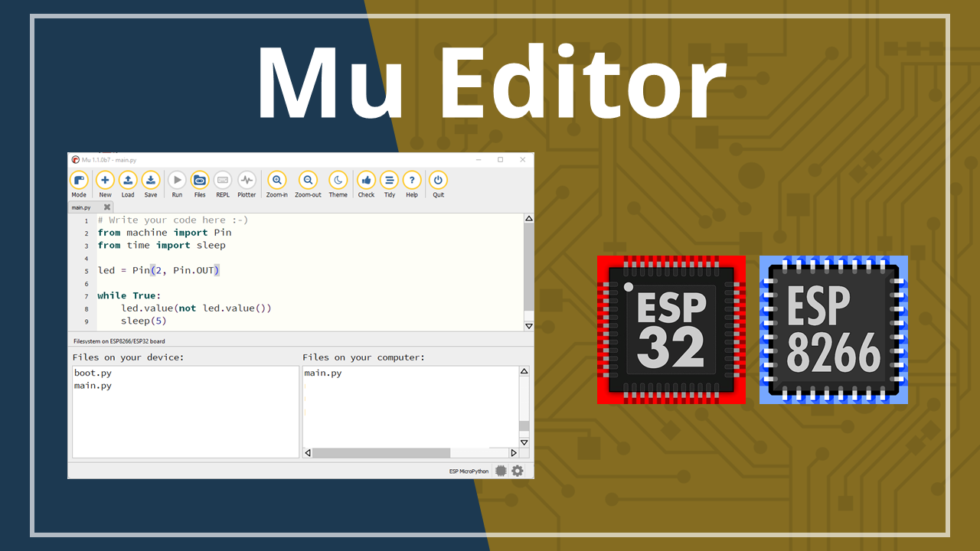This screenshot has width=980, height=551.
Task: Toggle the Files panel
Action: [200, 181]
